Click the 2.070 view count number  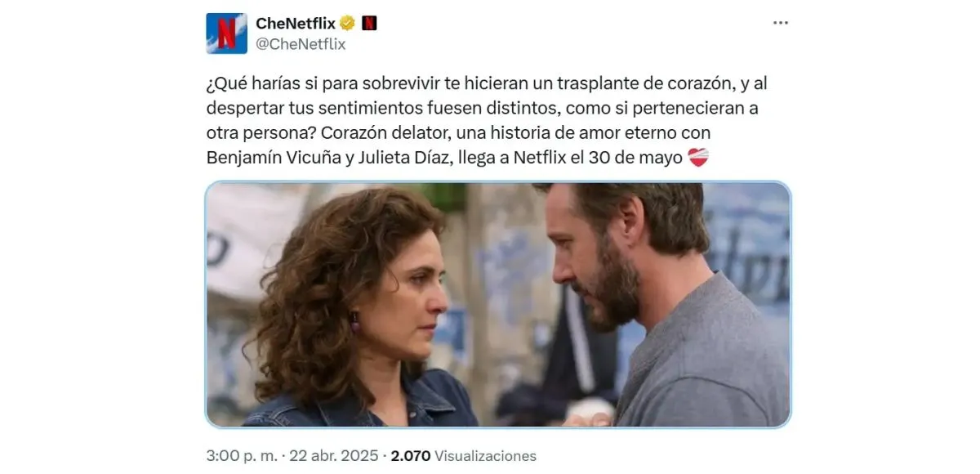click(411, 456)
